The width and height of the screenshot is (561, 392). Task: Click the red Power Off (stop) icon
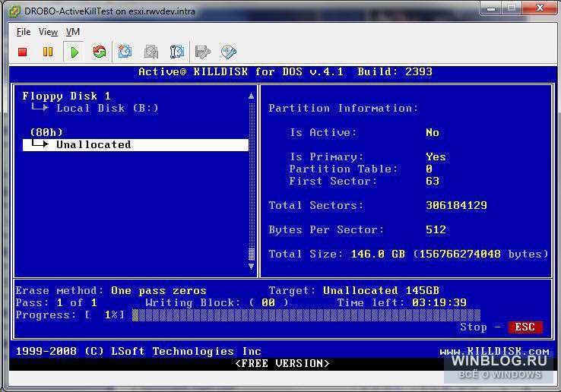click(x=23, y=52)
